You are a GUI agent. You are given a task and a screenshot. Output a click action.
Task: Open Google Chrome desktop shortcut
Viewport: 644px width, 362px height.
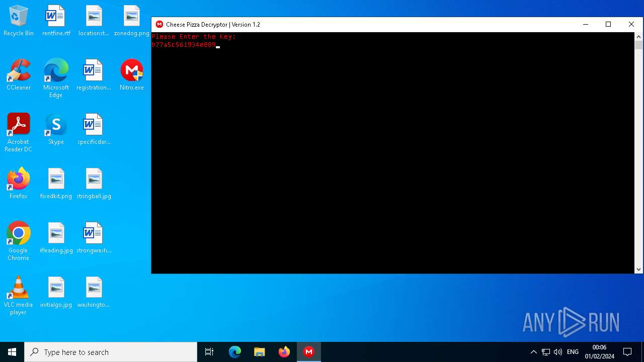[x=19, y=242]
